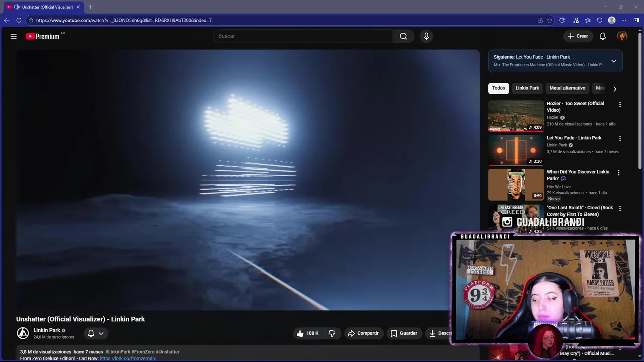Open options for Hozier Too Sweet video
The height and width of the screenshot is (362, 644).
click(620, 104)
